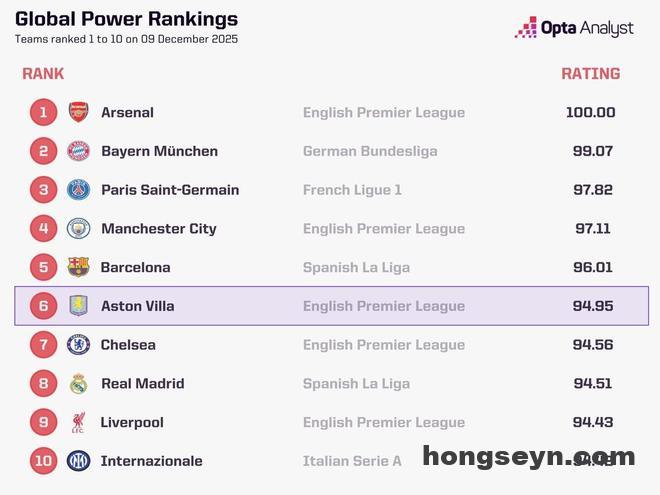
Task: Select the rank 1 number badge
Action: (43, 112)
